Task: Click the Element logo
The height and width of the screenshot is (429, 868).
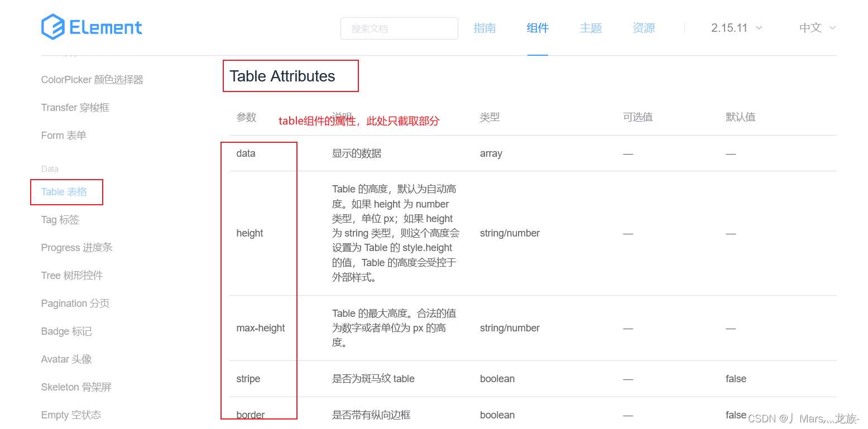Action: click(x=92, y=27)
